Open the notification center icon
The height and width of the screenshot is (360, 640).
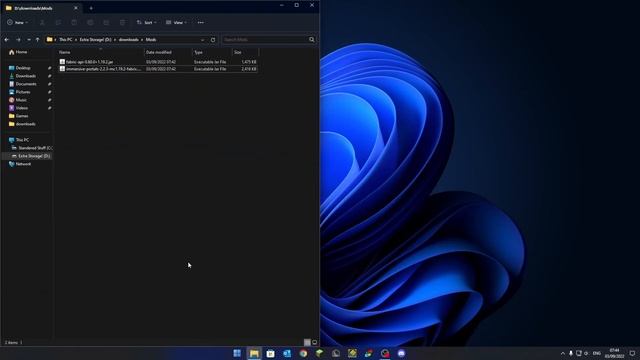(x=632, y=353)
